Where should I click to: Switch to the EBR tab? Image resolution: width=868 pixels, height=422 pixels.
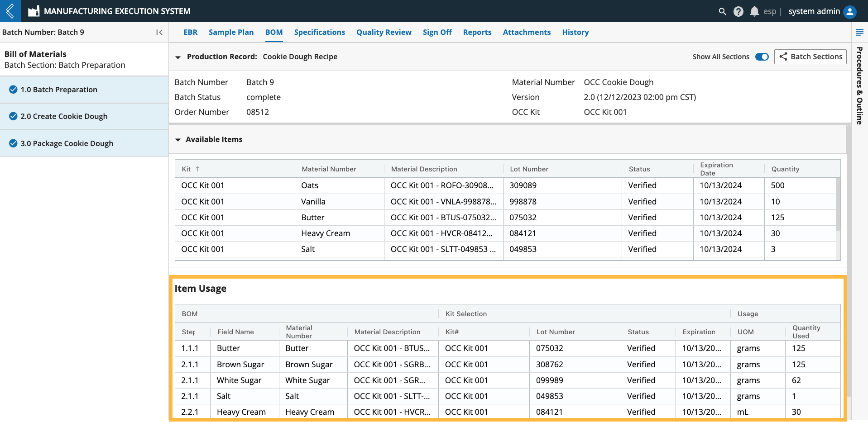click(x=191, y=32)
